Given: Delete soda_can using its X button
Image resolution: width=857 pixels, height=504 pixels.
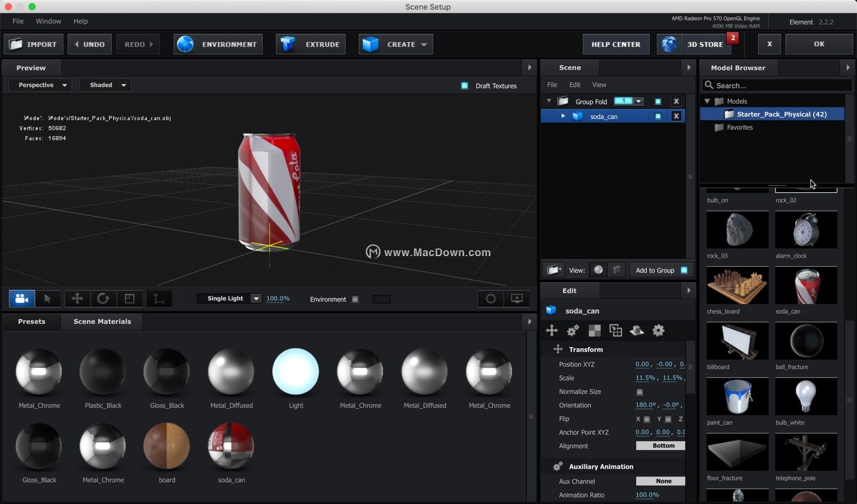Looking at the screenshot, I should click(x=676, y=117).
